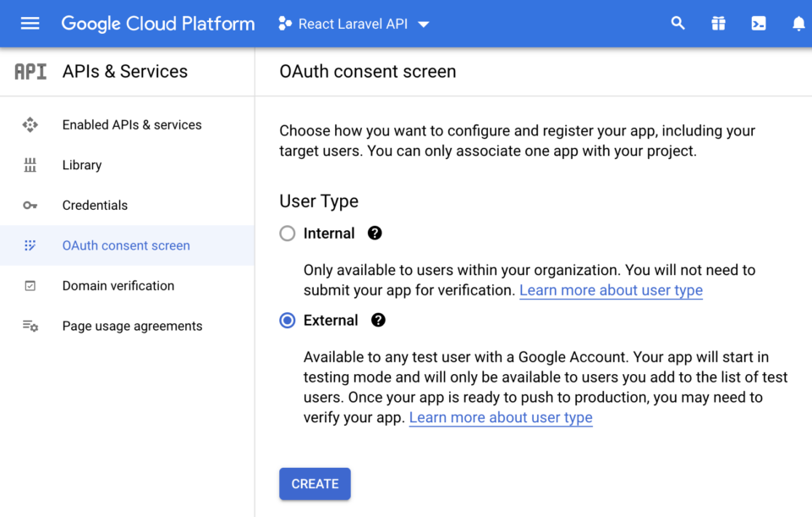Image resolution: width=812 pixels, height=517 pixels.
Task: Click the help icon next to Internal
Action: click(374, 233)
